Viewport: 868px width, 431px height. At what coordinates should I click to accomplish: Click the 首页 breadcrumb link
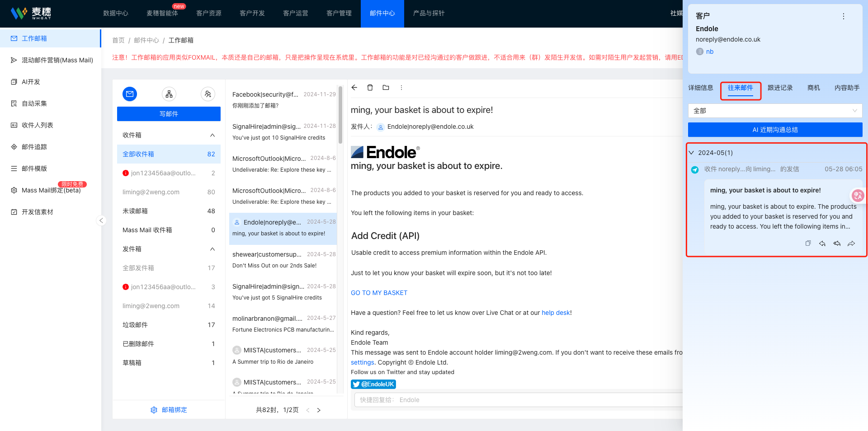point(118,40)
